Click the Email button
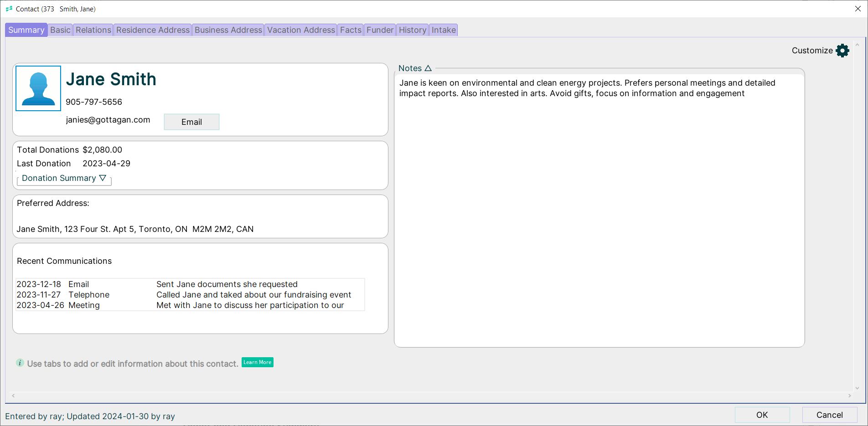Viewport: 868px width, 426px height. 191,122
